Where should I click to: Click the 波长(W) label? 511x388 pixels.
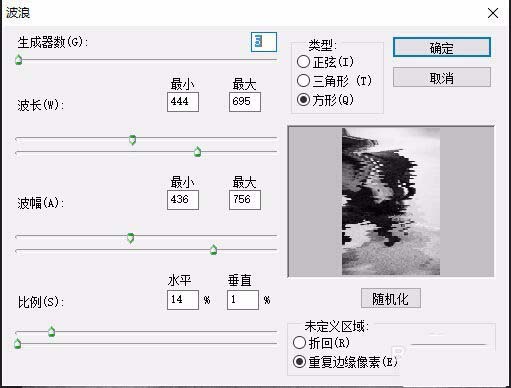click(40, 105)
